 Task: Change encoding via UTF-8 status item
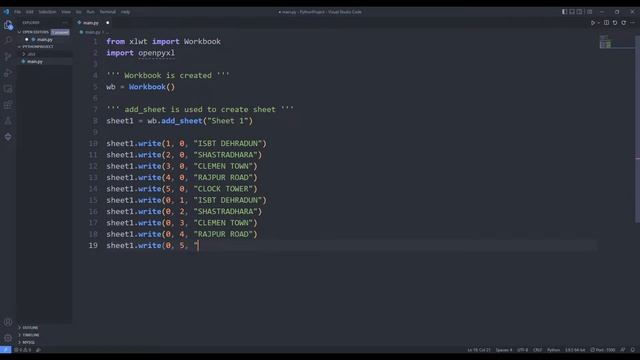tap(522, 350)
